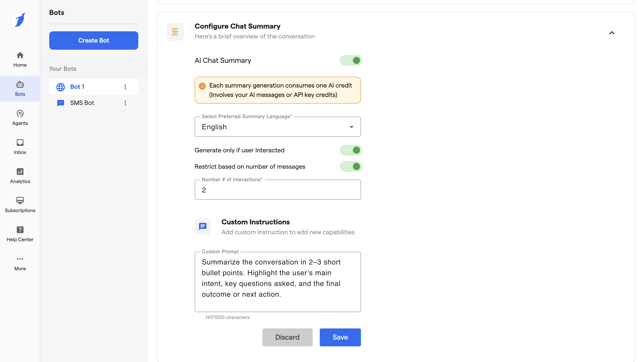
Task: Select SMS Bot from Your Bots
Action: [x=82, y=103]
